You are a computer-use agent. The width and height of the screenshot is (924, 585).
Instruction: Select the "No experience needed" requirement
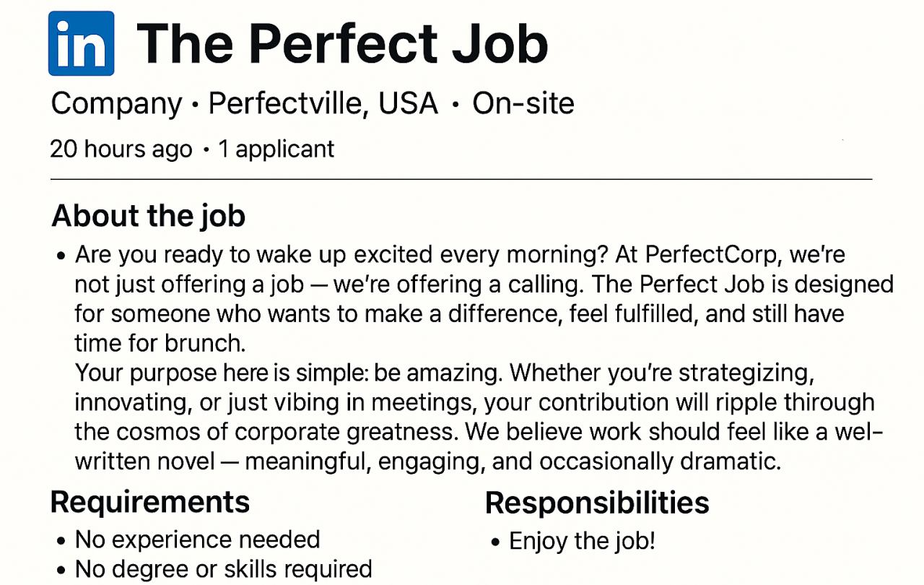pyautogui.click(x=197, y=539)
